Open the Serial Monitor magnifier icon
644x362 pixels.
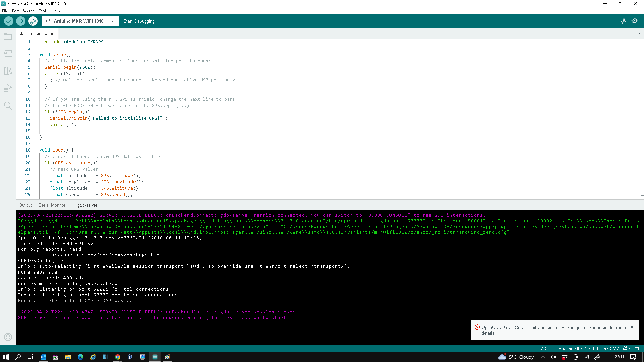tap(635, 21)
